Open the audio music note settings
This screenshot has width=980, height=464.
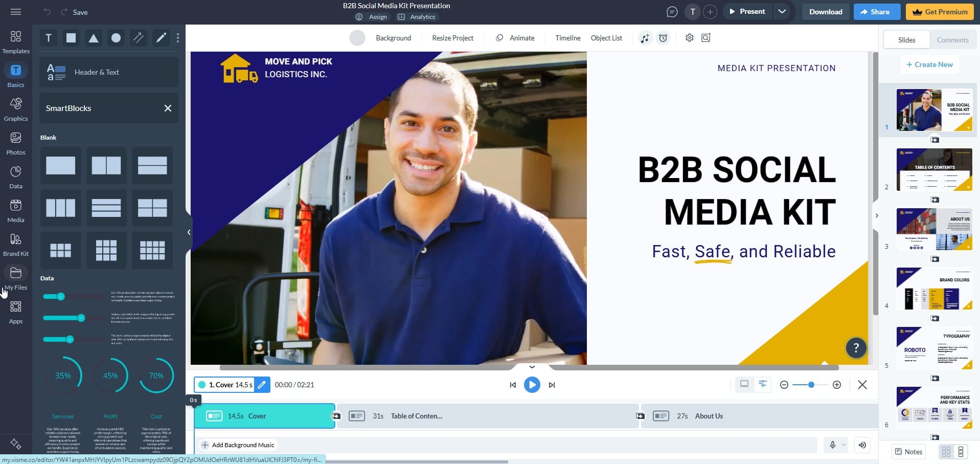tap(645, 38)
